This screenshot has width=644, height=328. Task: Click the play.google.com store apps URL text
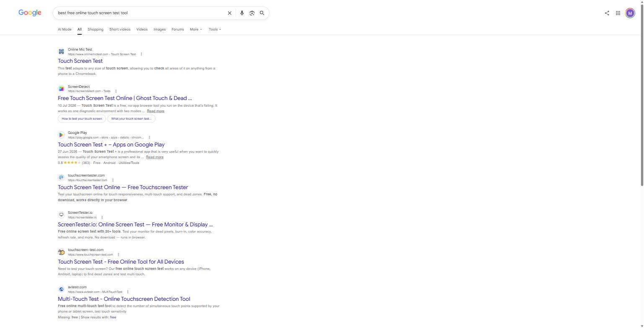tap(106, 138)
